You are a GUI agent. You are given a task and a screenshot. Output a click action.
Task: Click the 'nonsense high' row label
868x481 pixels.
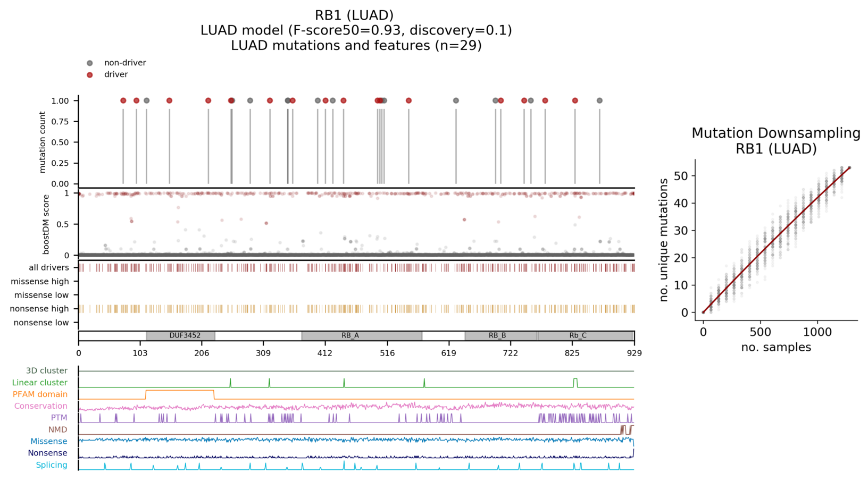click(40, 309)
